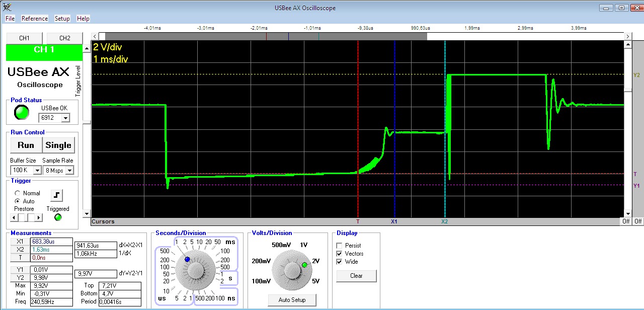Click the green Triggered indicator LED
644x310 pixels.
pyautogui.click(x=57, y=217)
